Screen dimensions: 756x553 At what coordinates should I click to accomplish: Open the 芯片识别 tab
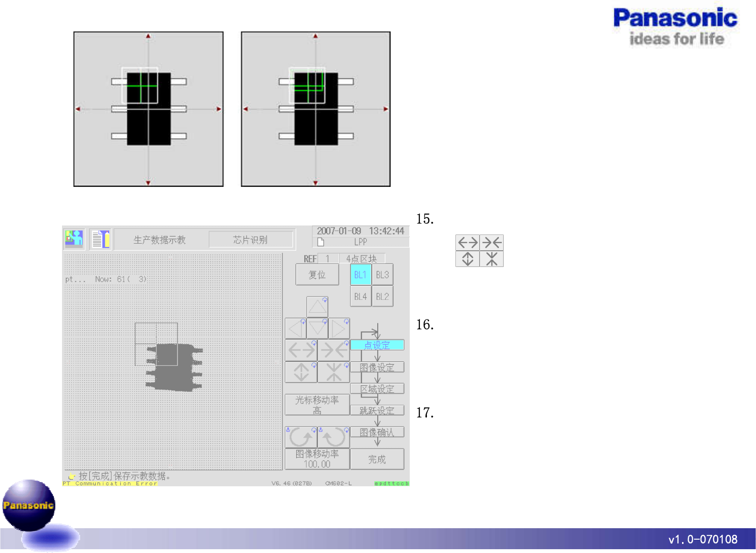(x=250, y=240)
